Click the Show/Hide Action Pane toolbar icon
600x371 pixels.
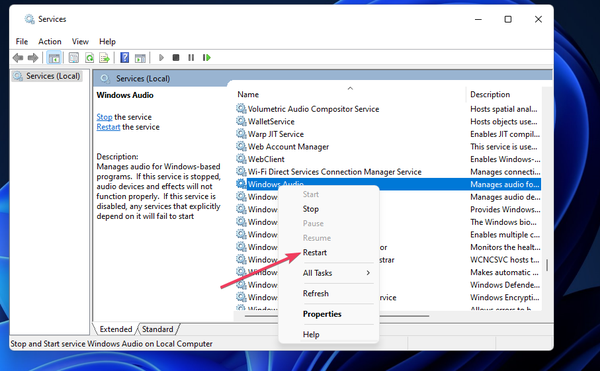tap(140, 58)
